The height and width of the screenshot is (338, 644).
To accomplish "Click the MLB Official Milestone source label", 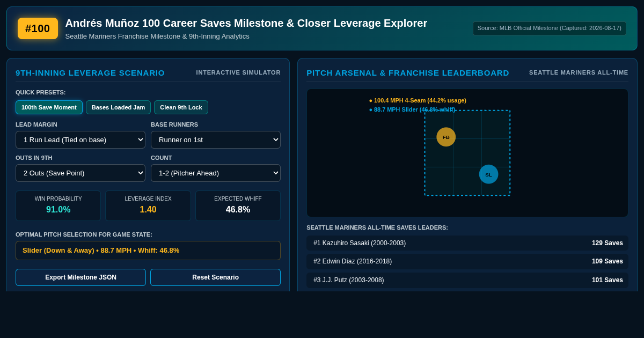I will pyautogui.click(x=550, y=28).
